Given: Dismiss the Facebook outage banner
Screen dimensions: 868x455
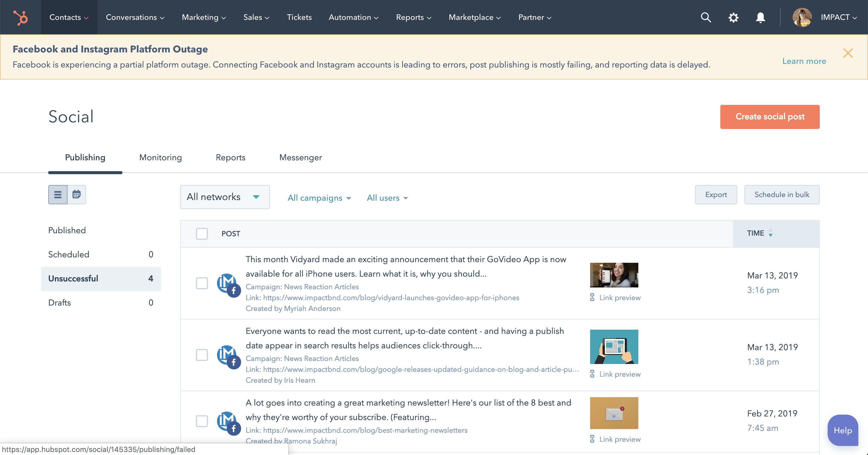Looking at the screenshot, I should (x=848, y=53).
